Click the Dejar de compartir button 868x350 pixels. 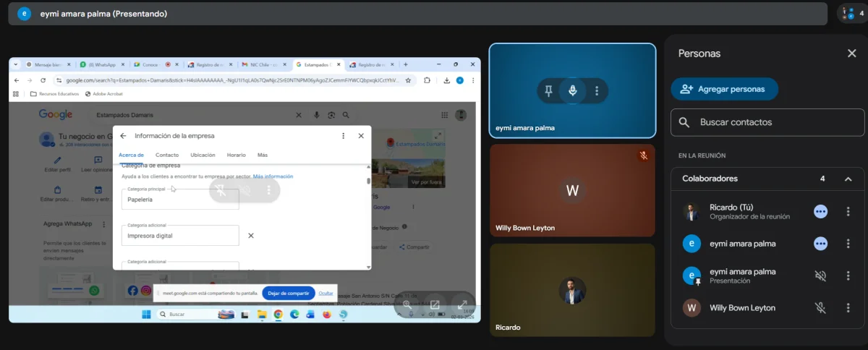(288, 293)
